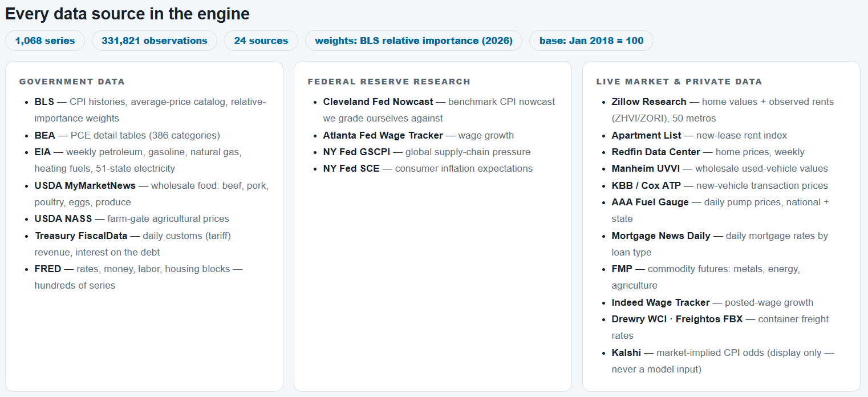This screenshot has width=868, height=397.
Task: Select the 'GOVERNMENT DATA' card heading
Action: click(72, 82)
